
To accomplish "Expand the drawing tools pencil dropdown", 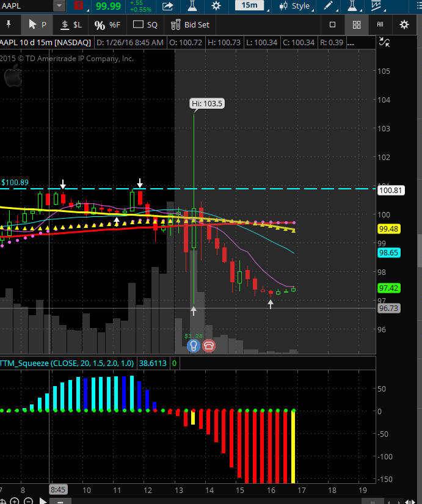I will (330, 6).
